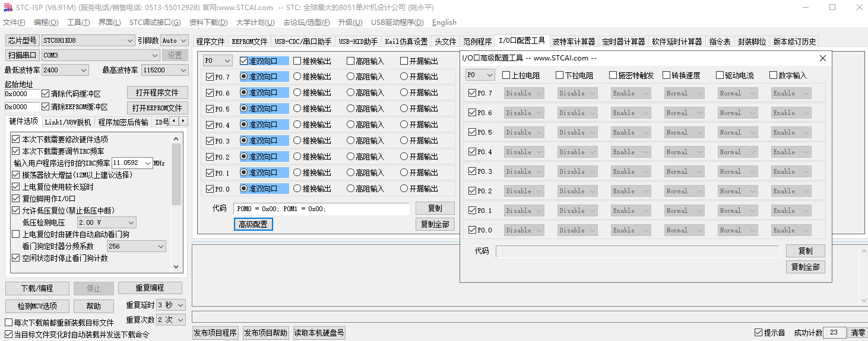Image resolution: width=868 pixels, height=341 pixels.
Task: Open maximum baud rate 115200 dropdown
Action: pos(164,70)
